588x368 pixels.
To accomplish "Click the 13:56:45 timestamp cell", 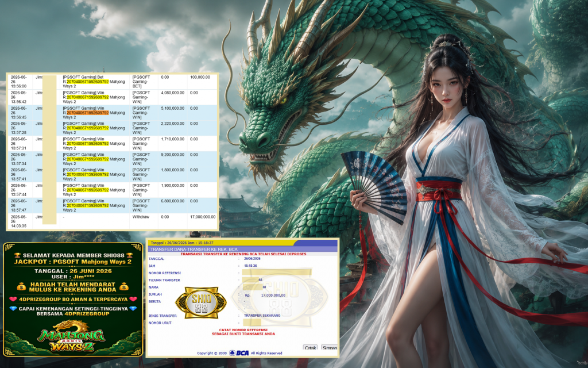I will click(x=20, y=113).
